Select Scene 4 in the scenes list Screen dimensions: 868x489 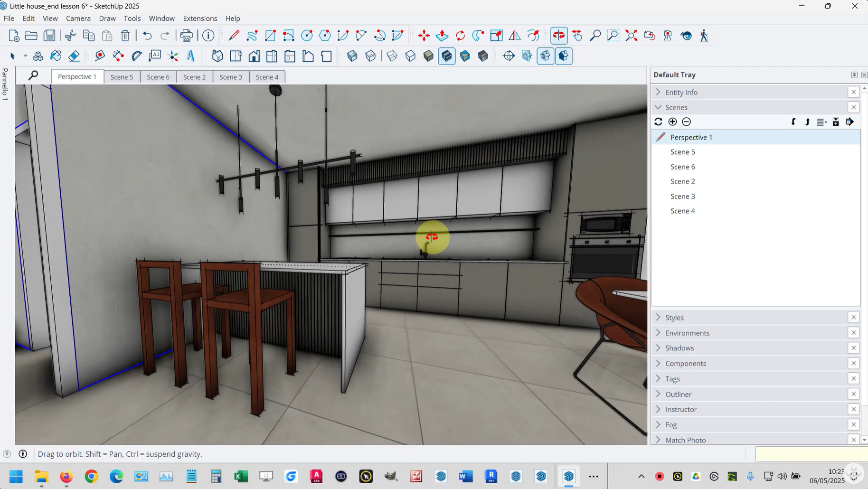682,211
